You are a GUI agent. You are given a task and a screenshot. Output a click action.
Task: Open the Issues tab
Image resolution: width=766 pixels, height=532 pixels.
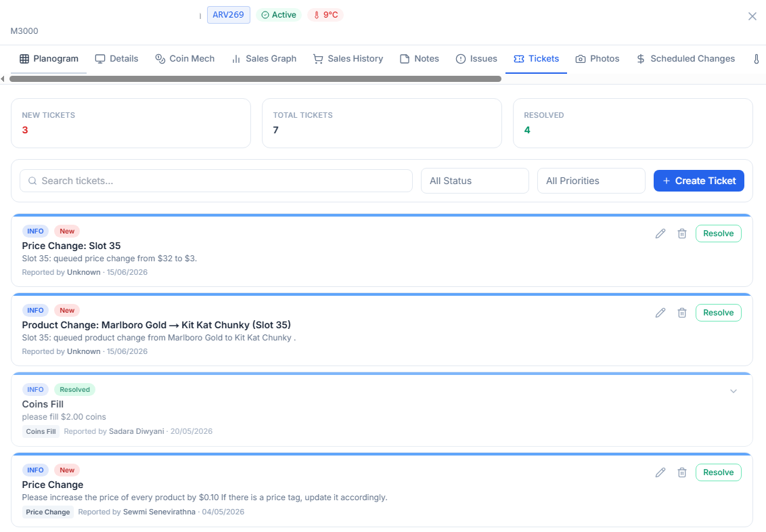click(x=476, y=59)
